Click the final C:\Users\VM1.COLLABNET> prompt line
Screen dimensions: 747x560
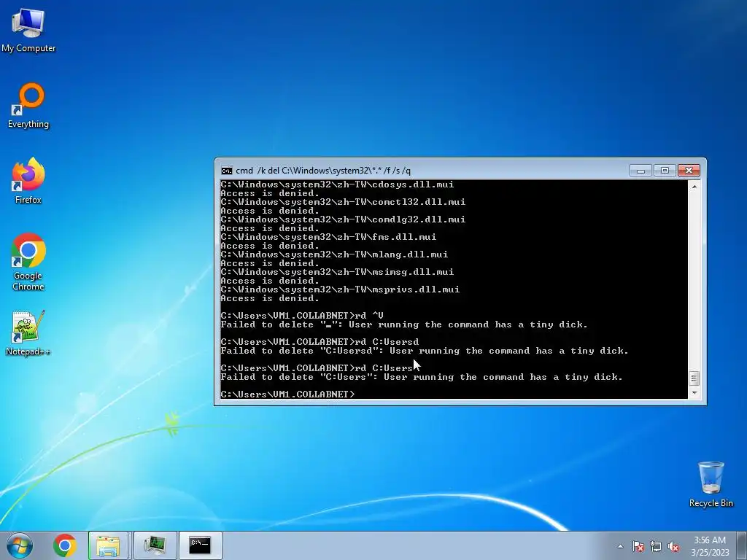point(287,394)
